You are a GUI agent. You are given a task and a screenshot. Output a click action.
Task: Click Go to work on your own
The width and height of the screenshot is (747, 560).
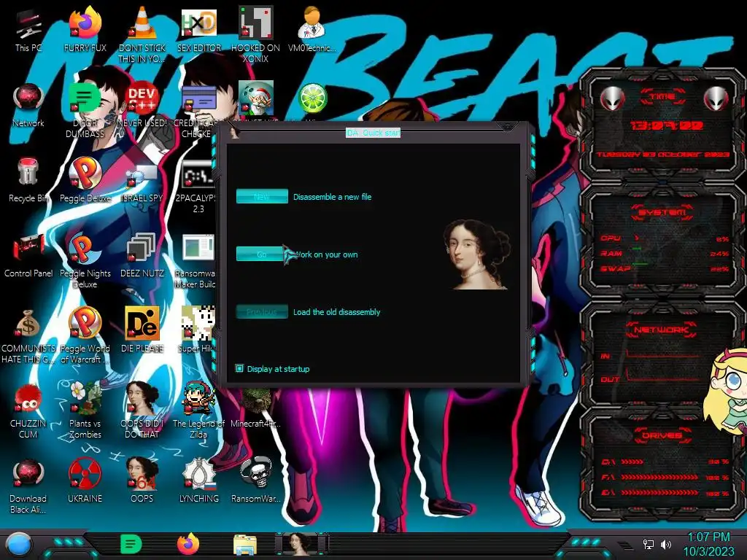[260, 254]
